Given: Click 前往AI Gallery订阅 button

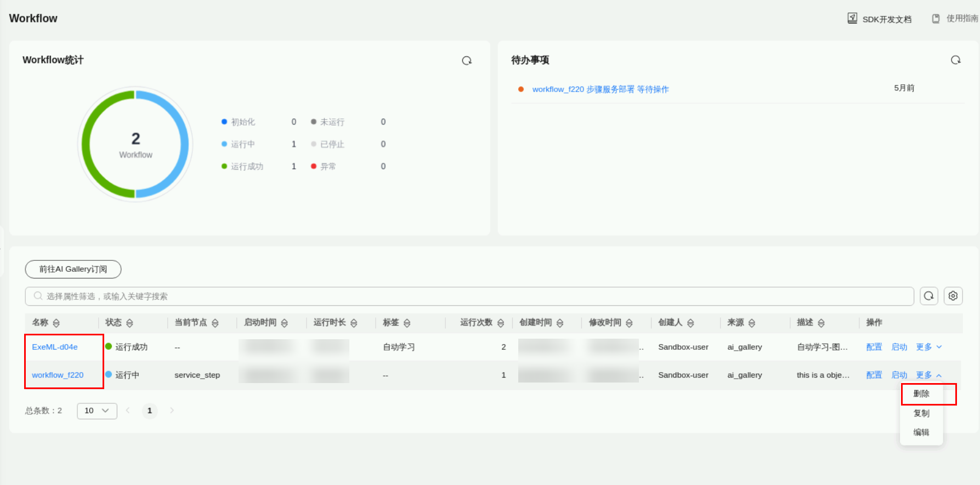Looking at the screenshot, I should [x=73, y=269].
